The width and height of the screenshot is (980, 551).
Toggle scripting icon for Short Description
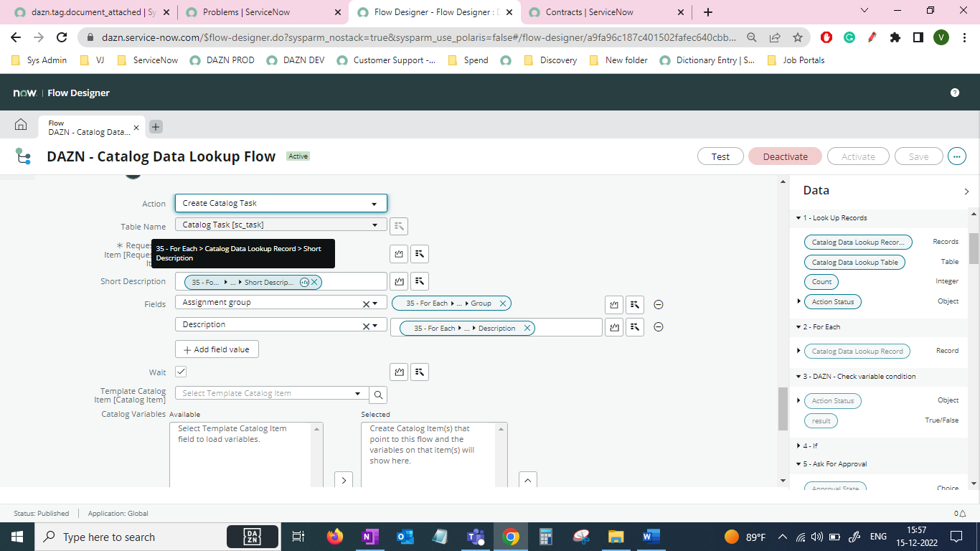(399, 281)
